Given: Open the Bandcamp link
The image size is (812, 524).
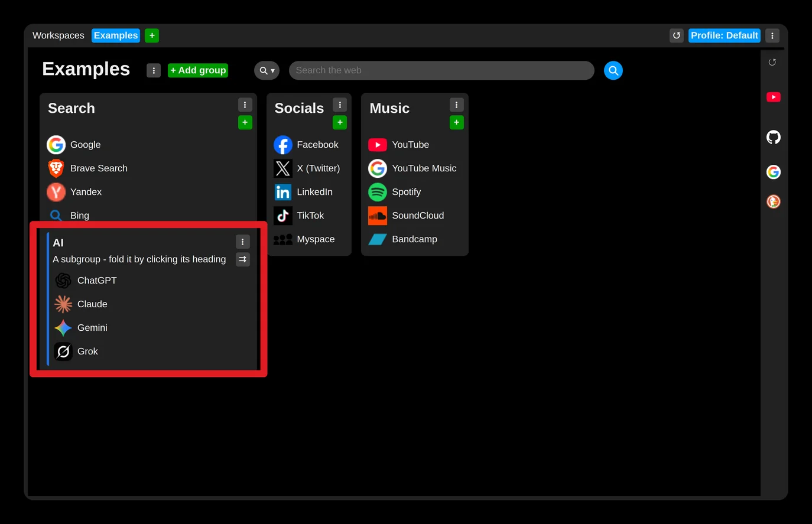Looking at the screenshot, I should click(414, 239).
